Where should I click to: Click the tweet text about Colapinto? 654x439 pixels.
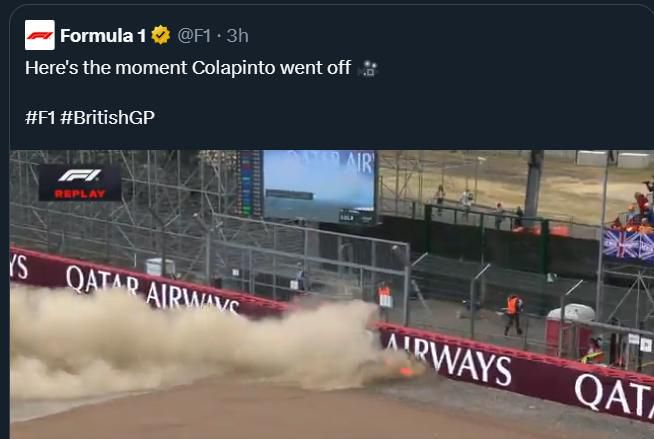click(x=188, y=68)
